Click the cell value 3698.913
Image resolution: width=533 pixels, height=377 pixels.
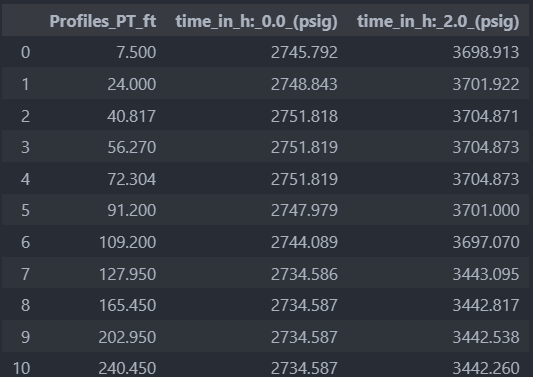[486, 52]
